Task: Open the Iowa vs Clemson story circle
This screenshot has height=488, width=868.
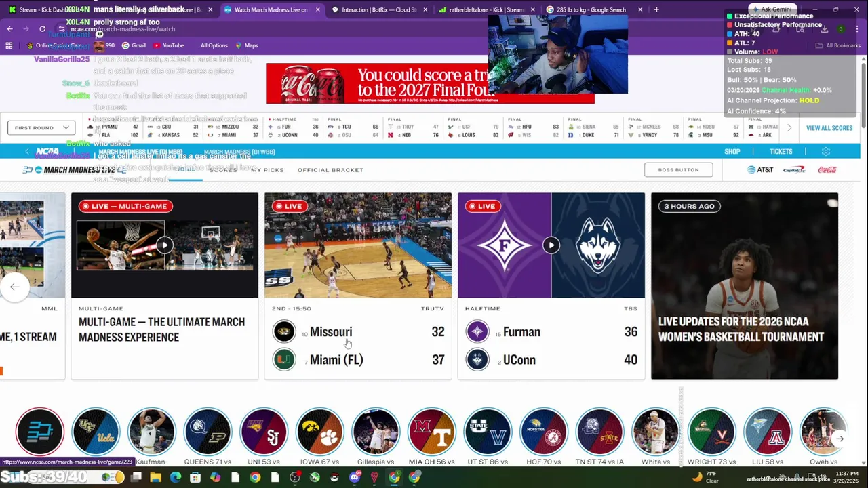Action: (319, 432)
